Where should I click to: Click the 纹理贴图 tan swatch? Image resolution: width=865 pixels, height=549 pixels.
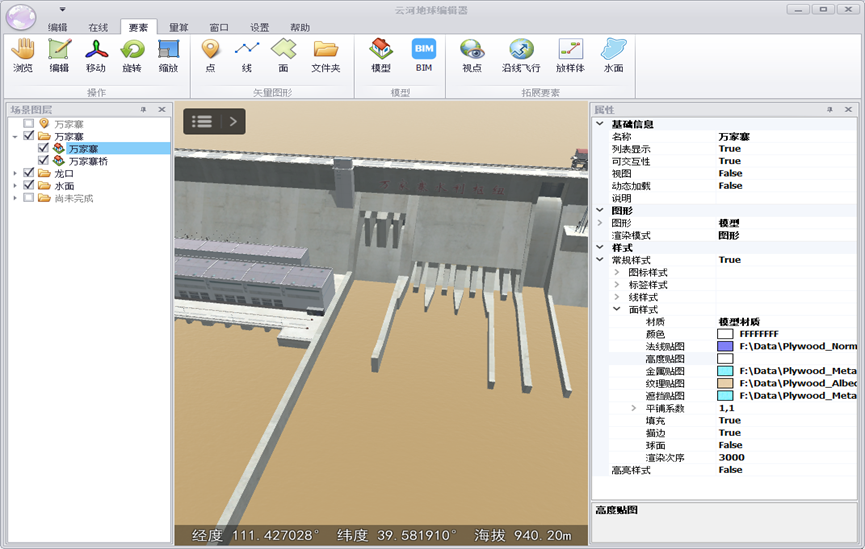pyautogui.click(x=725, y=383)
